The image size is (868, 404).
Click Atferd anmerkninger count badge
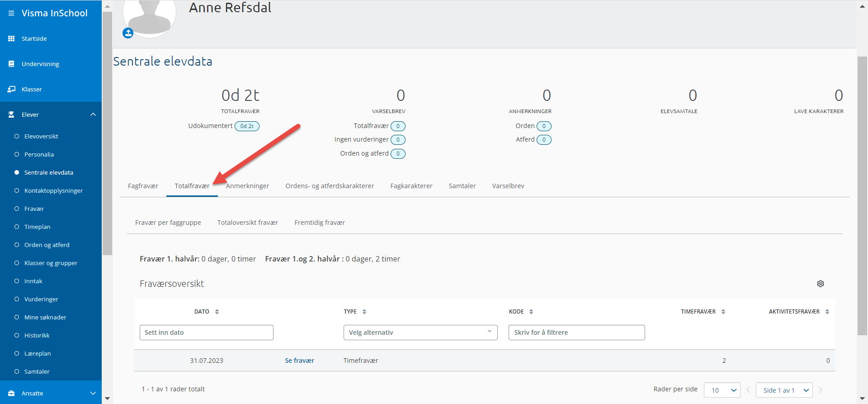[544, 140]
